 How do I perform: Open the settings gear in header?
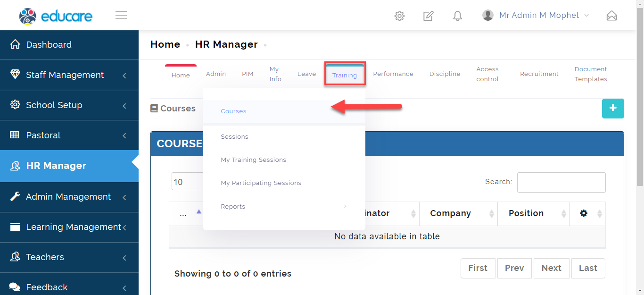tap(399, 16)
